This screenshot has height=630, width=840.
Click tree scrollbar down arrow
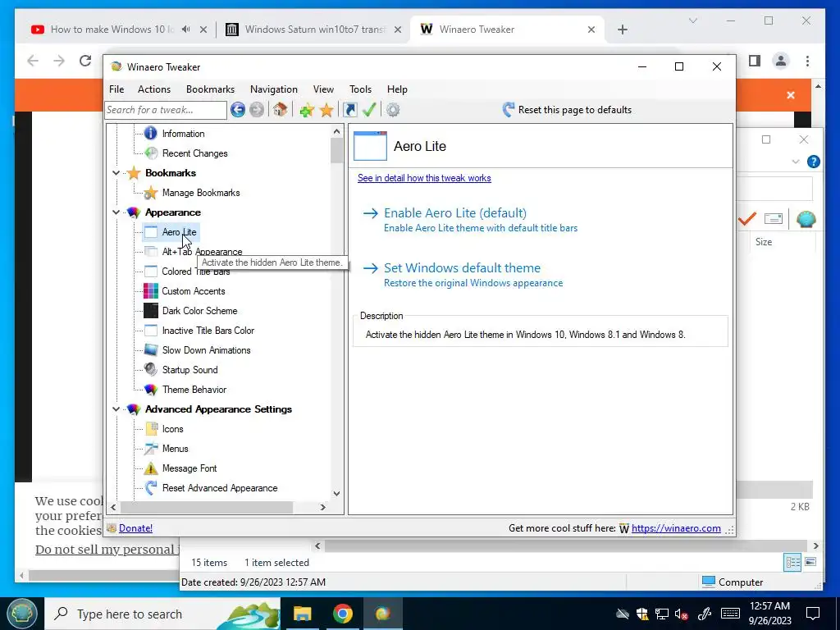[336, 493]
